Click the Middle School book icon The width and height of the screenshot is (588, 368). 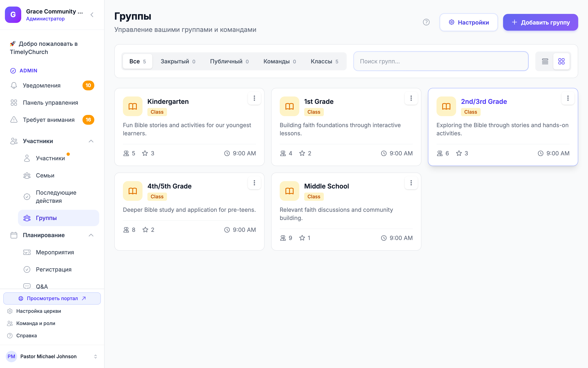click(289, 191)
